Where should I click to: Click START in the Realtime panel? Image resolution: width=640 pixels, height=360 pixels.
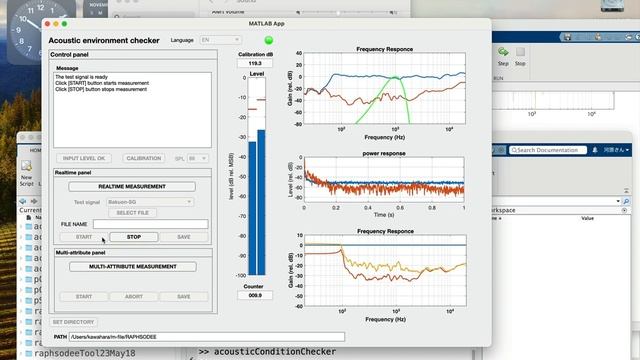(x=84, y=237)
